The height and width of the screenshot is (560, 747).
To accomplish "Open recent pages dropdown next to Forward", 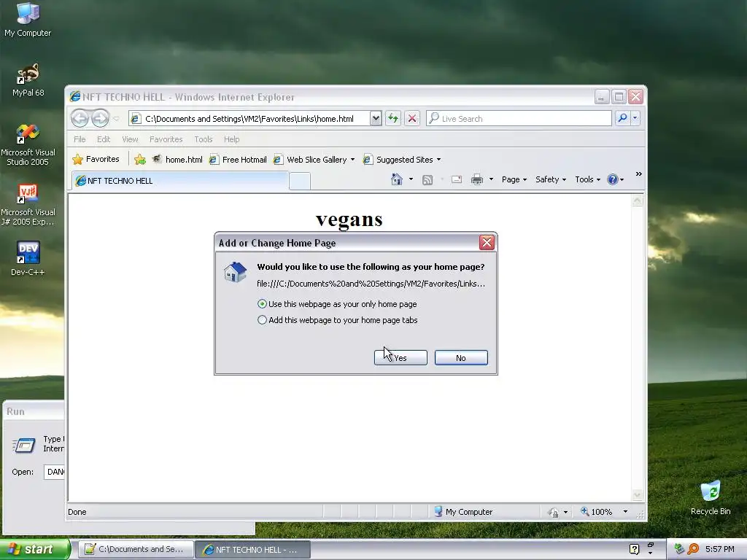I will tap(116, 119).
